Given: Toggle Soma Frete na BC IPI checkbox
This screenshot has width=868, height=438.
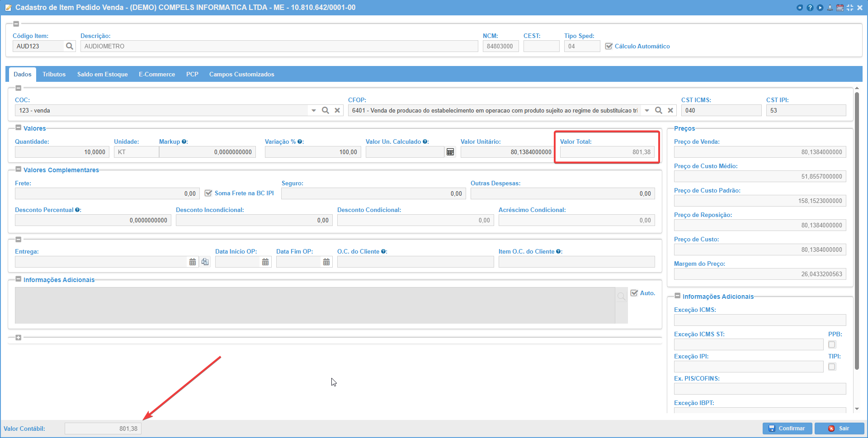Looking at the screenshot, I should [208, 193].
